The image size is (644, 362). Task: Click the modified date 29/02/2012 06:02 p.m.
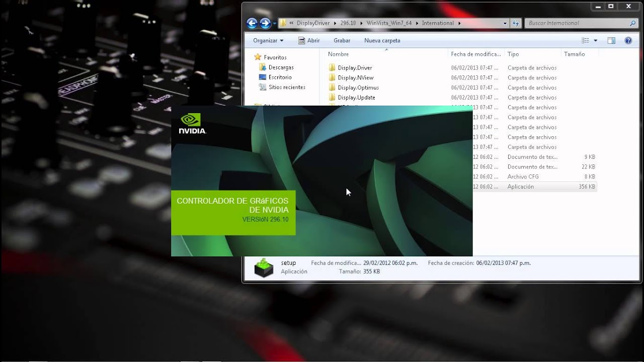pos(390,263)
